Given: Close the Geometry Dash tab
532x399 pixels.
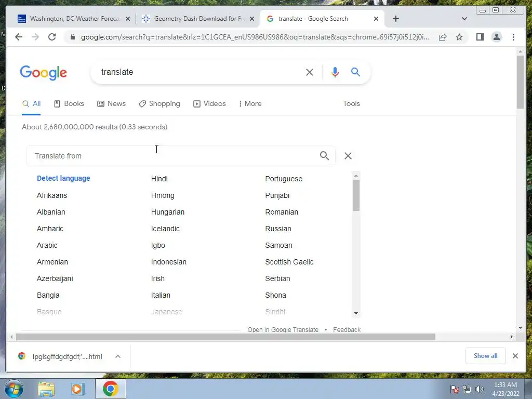Looking at the screenshot, I should [x=252, y=19].
